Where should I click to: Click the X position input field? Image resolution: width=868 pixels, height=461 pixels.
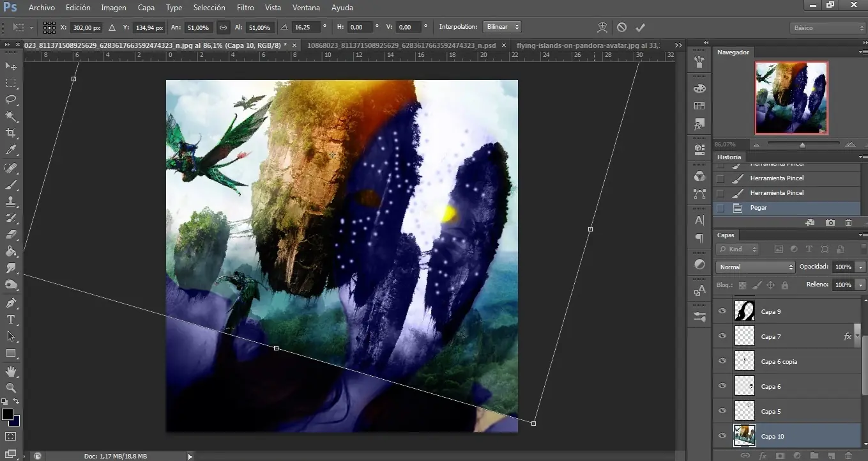pyautogui.click(x=87, y=27)
